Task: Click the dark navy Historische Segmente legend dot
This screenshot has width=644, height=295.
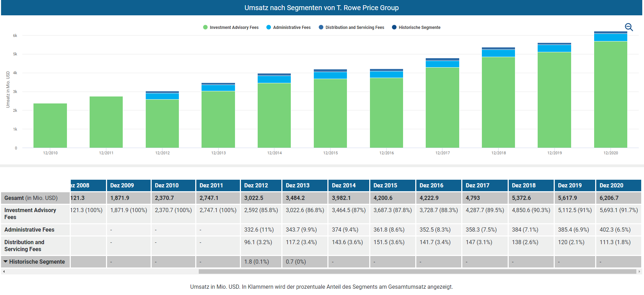Action: [394, 28]
